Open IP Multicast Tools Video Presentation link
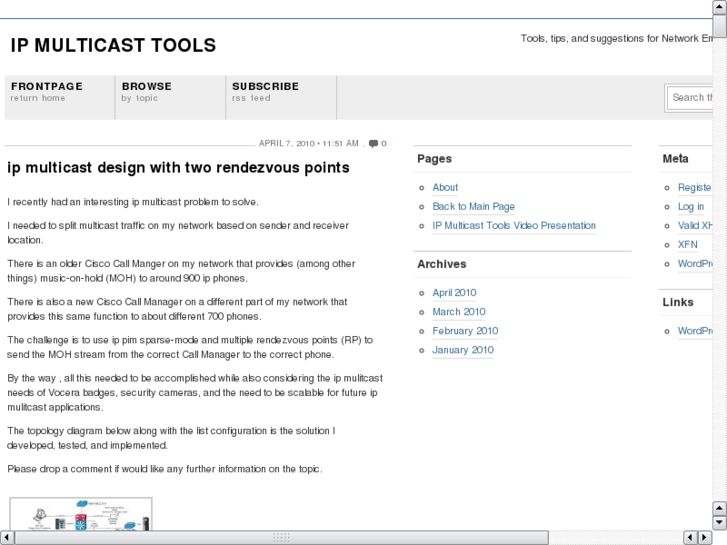This screenshot has height=545, width=727. click(513, 225)
